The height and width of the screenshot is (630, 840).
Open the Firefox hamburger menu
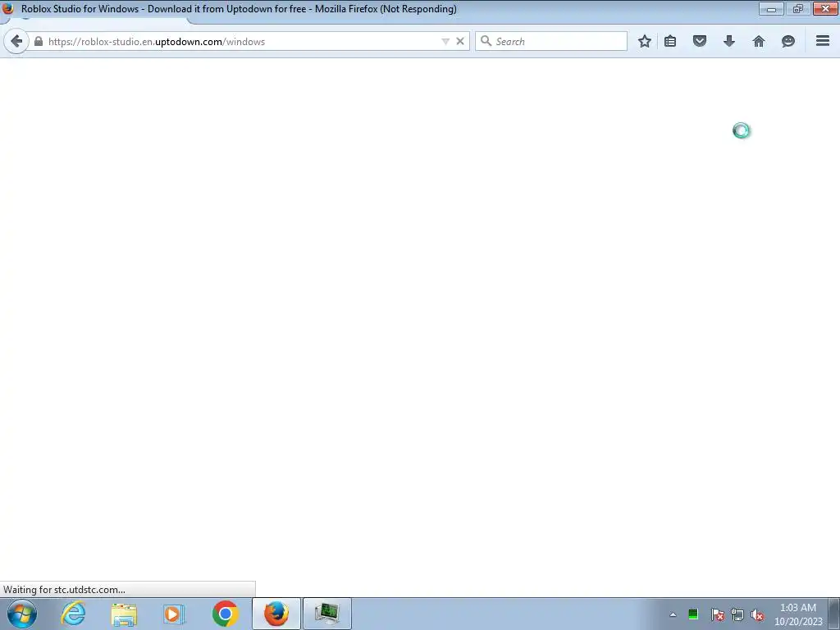tap(823, 41)
